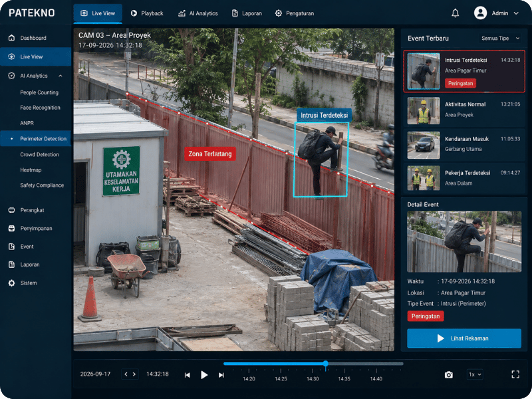Select People Counting in sidebar
532x399 pixels.
point(39,92)
